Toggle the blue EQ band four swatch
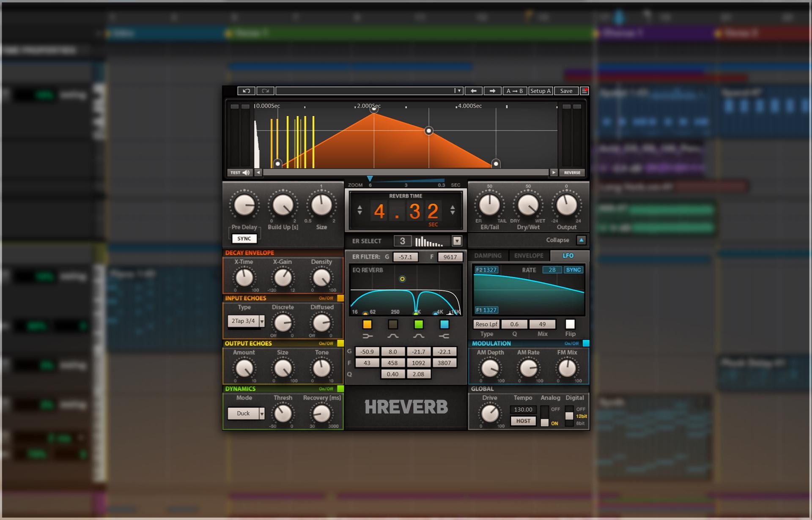The width and height of the screenshot is (812, 520). [444, 324]
